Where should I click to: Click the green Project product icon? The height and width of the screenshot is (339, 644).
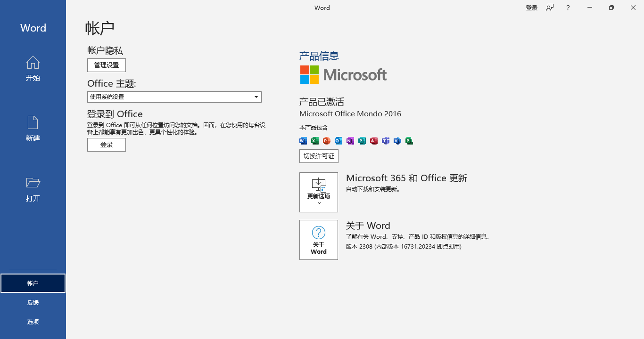[x=409, y=141]
